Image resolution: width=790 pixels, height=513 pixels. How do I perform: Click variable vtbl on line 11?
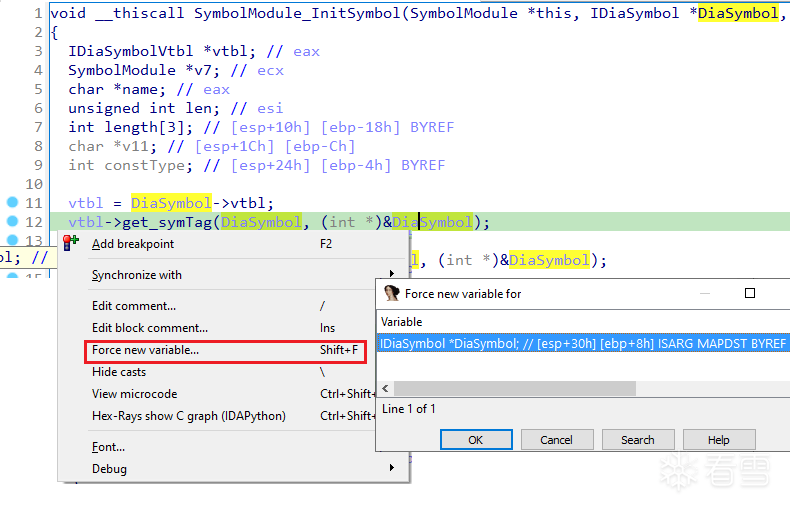click(86, 203)
